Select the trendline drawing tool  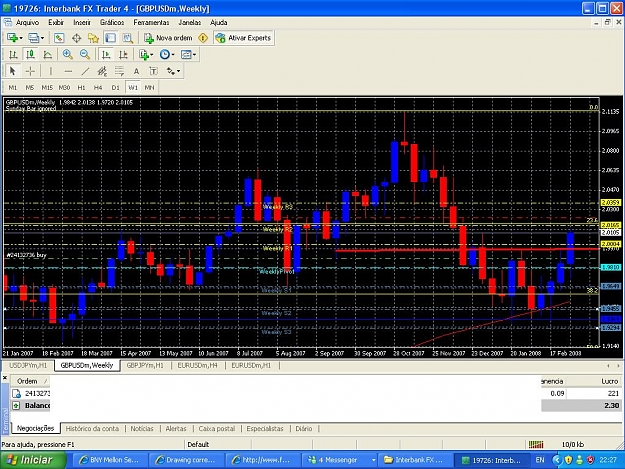click(85, 71)
